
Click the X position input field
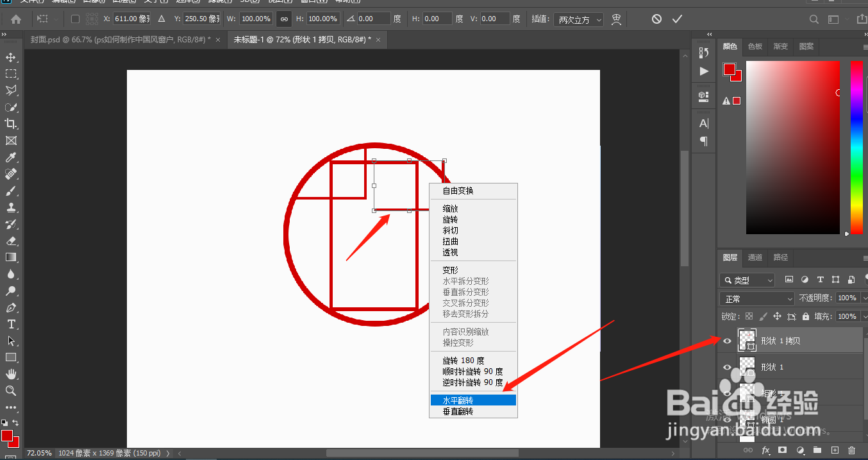pos(131,19)
